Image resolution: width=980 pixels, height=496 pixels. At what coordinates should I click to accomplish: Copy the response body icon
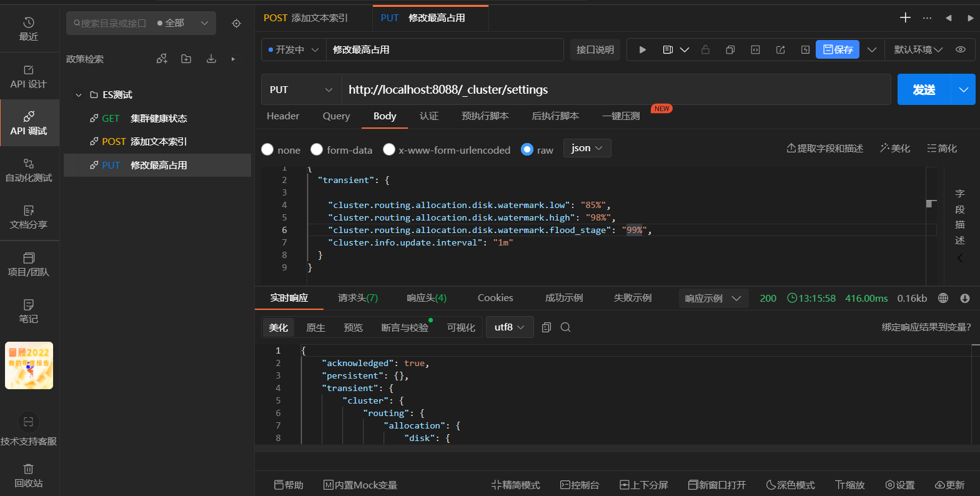click(x=547, y=327)
